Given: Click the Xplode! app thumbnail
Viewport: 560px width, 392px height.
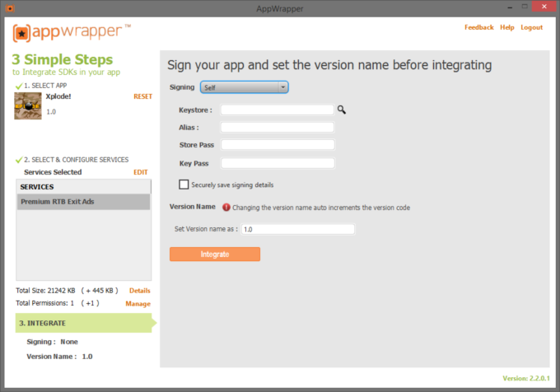Looking at the screenshot, I should click(x=28, y=105).
